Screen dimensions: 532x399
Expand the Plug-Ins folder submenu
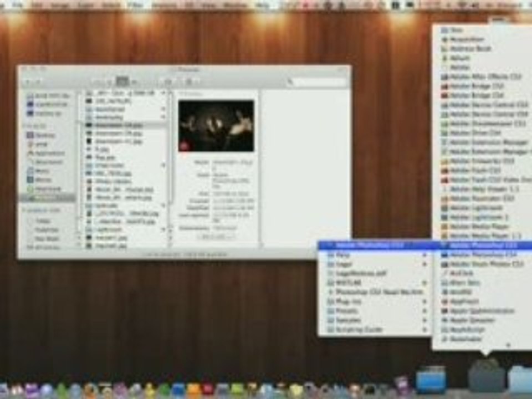click(424, 301)
